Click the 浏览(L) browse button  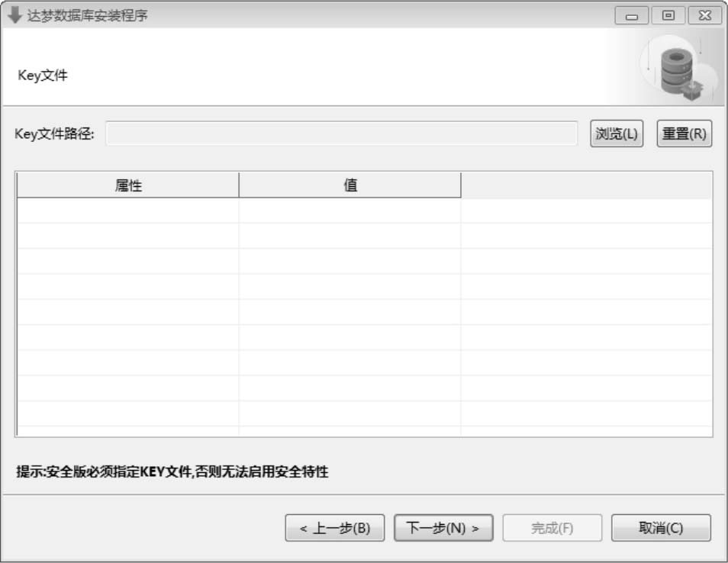(617, 134)
